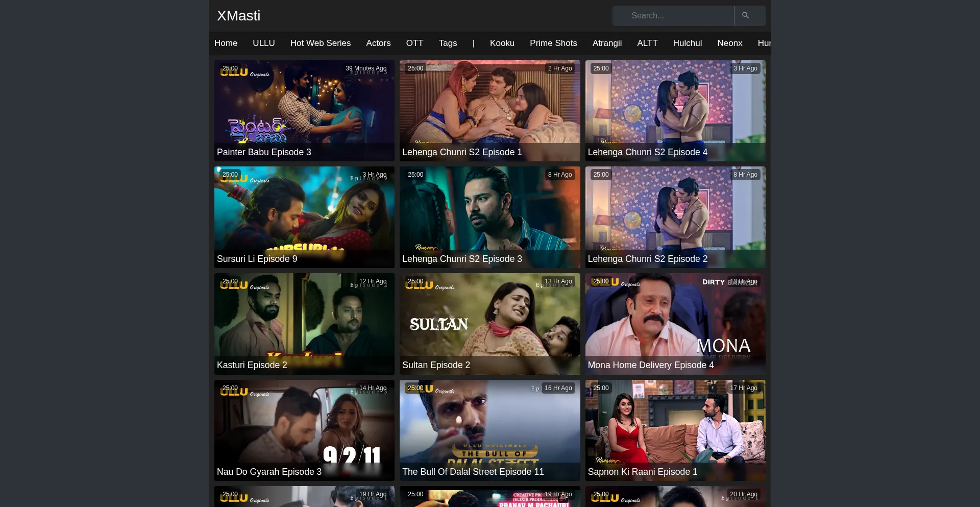Viewport: 980px width, 507px height.
Task: Open the Tags page
Action: [448, 43]
